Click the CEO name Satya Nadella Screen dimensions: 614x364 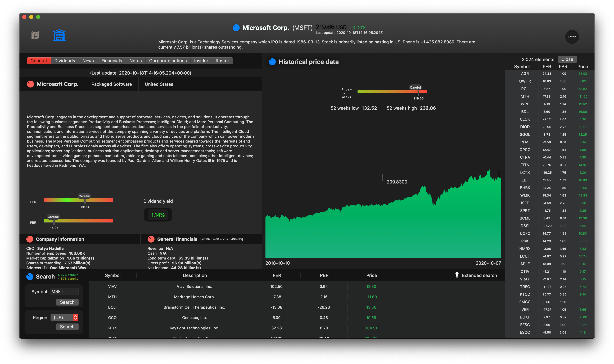point(50,248)
